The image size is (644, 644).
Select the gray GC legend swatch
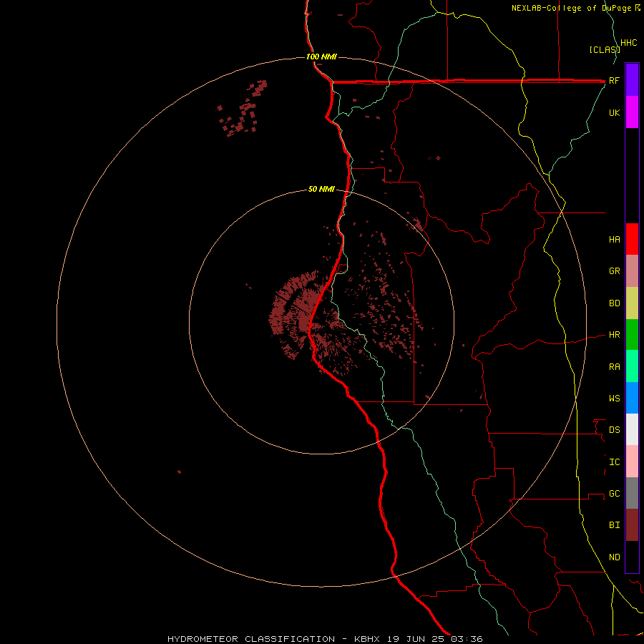pos(632,493)
